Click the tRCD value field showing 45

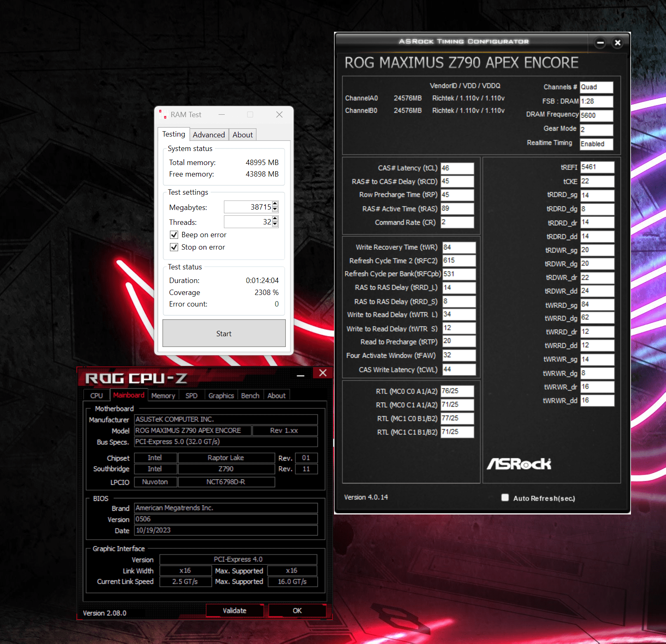click(457, 182)
